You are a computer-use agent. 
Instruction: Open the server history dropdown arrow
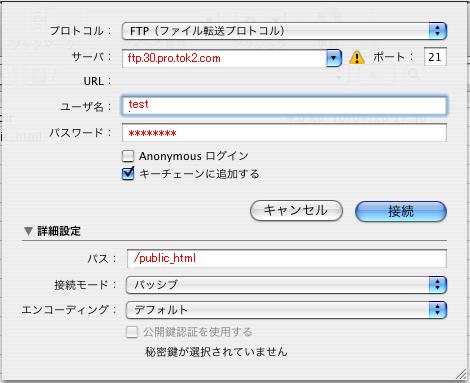[334, 58]
